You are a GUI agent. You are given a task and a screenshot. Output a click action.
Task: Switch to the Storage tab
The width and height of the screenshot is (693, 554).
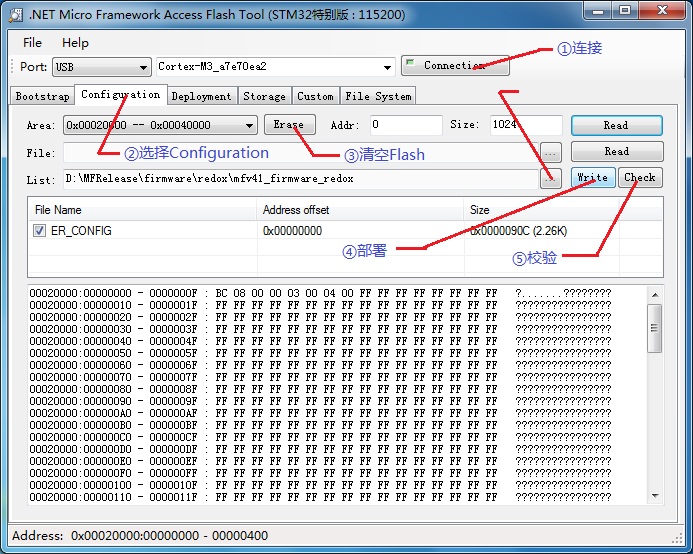(x=264, y=96)
